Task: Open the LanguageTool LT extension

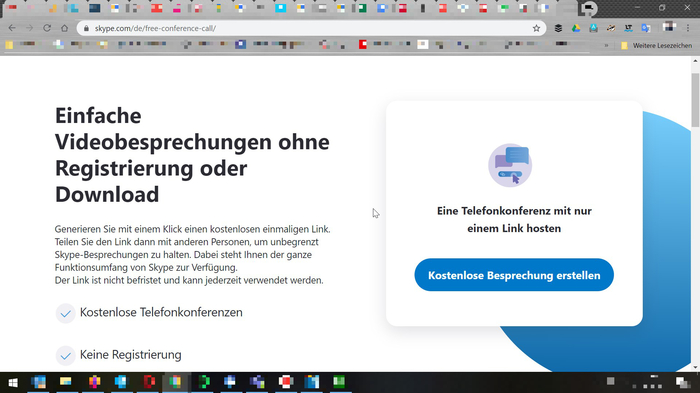Action: coord(628,28)
